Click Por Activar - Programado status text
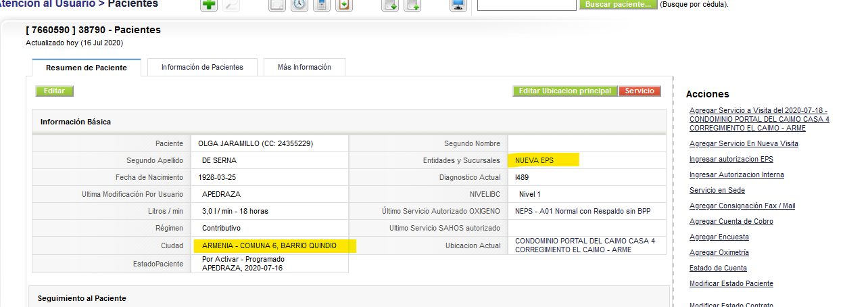The width and height of the screenshot is (868, 307). coord(243,259)
